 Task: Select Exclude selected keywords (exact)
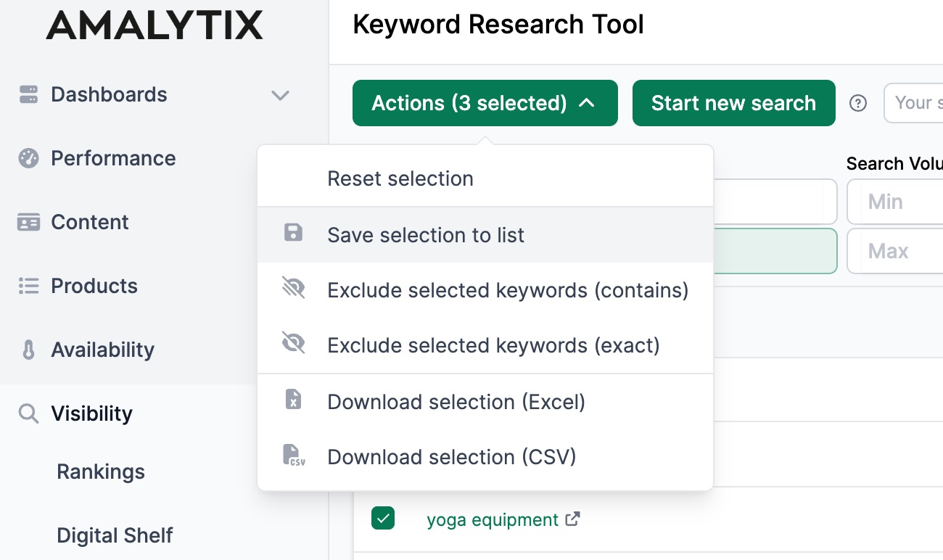(x=493, y=345)
